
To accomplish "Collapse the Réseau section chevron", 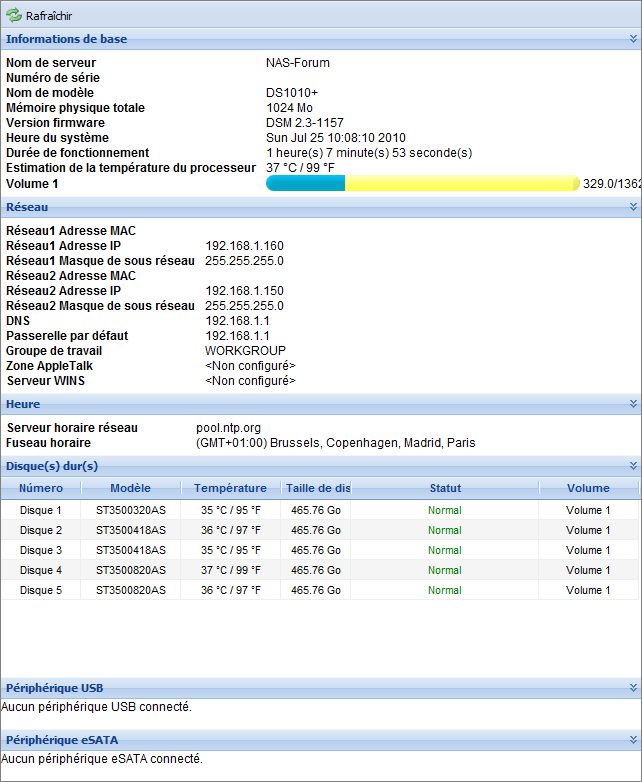I will [x=633, y=207].
